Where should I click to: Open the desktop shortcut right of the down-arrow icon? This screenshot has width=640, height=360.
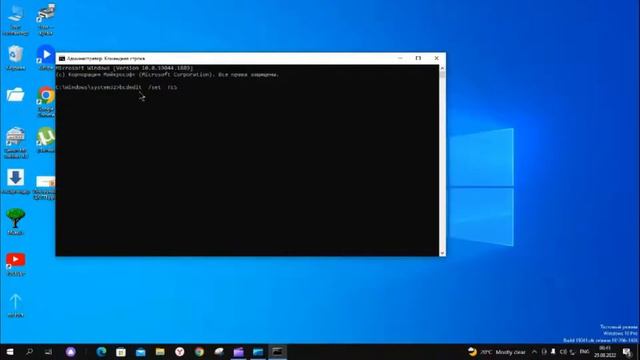[x=45, y=187]
